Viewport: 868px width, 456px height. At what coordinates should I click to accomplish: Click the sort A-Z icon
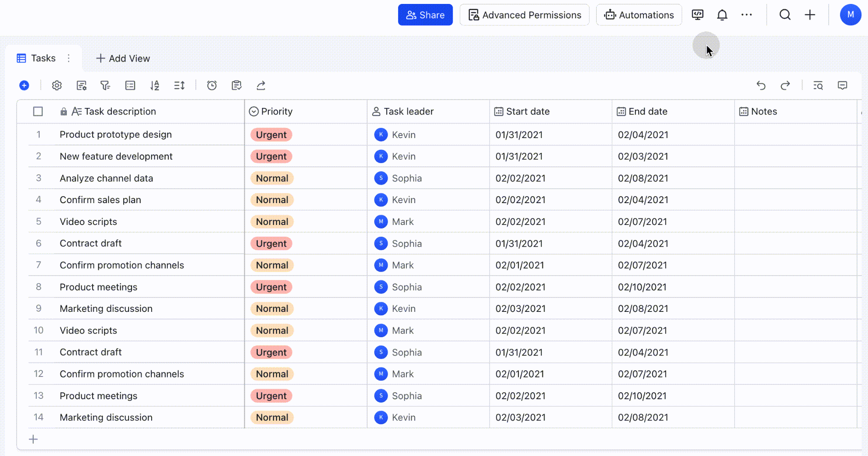click(155, 86)
